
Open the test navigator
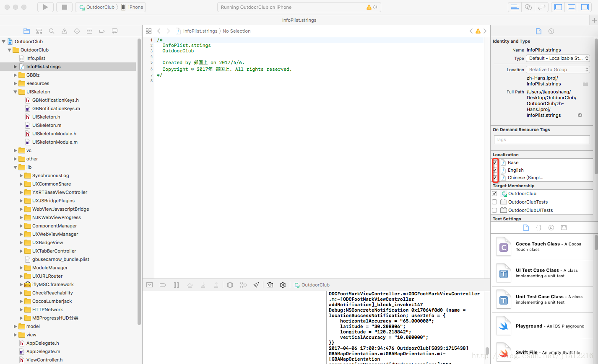tap(77, 31)
